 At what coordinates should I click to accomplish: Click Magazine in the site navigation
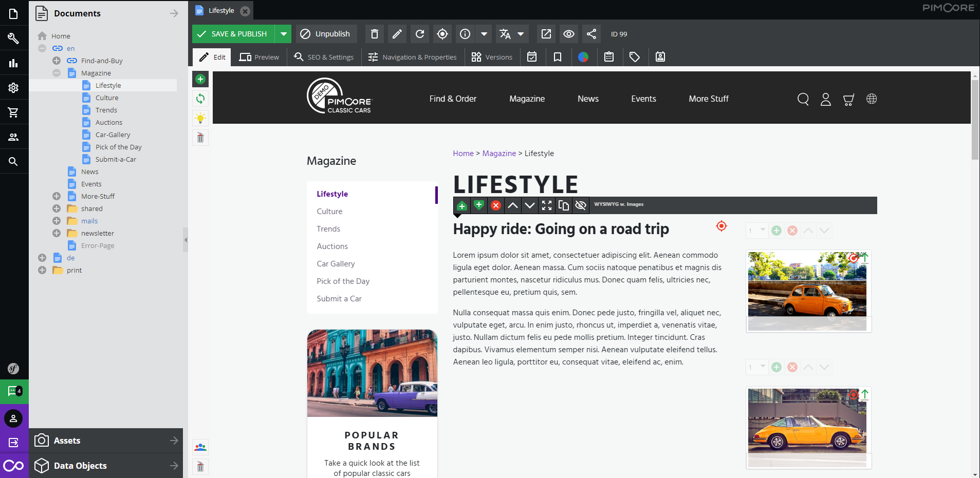click(x=527, y=99)
